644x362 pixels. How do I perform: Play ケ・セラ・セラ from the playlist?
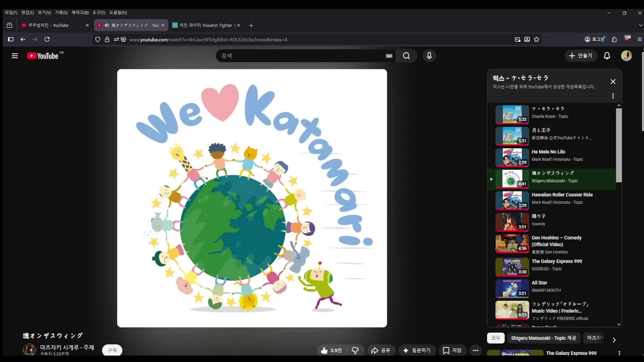tap(551, 115)
